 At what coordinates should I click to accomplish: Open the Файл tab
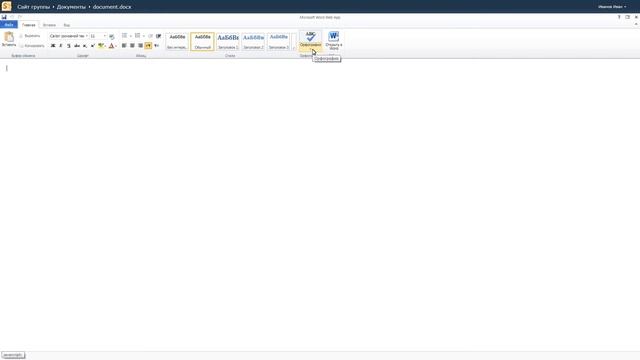point(9,25)
